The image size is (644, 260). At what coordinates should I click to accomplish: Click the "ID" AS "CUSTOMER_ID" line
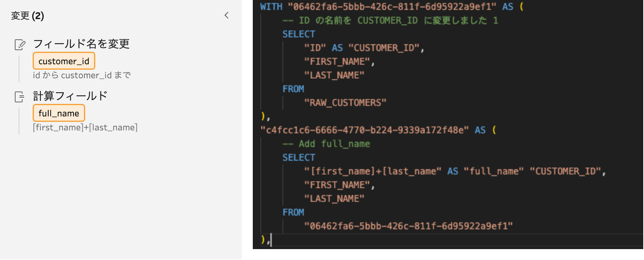[364, 48]
